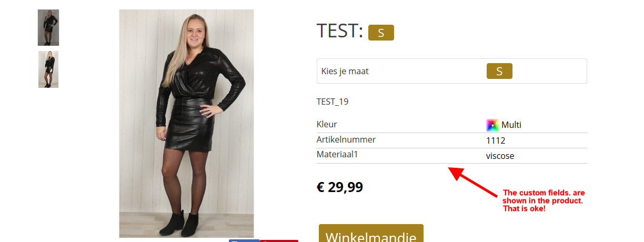Click the Kies je maat label
This screenshot has height=242, width=644.
345,71
